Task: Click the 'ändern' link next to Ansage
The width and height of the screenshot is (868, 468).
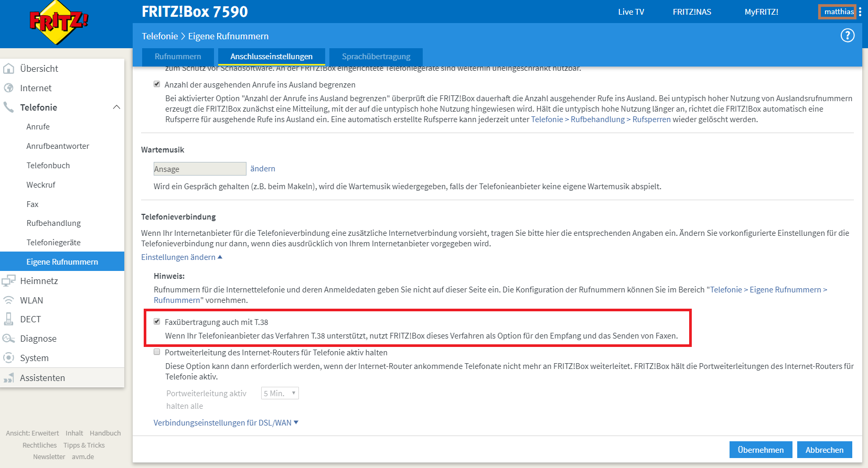Action: [x=263, y=169]
